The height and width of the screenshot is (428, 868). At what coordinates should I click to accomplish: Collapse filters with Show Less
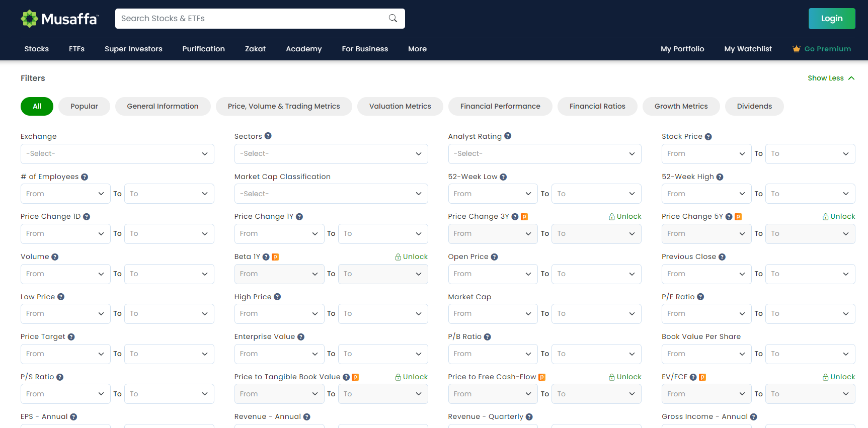click(830, 78)
